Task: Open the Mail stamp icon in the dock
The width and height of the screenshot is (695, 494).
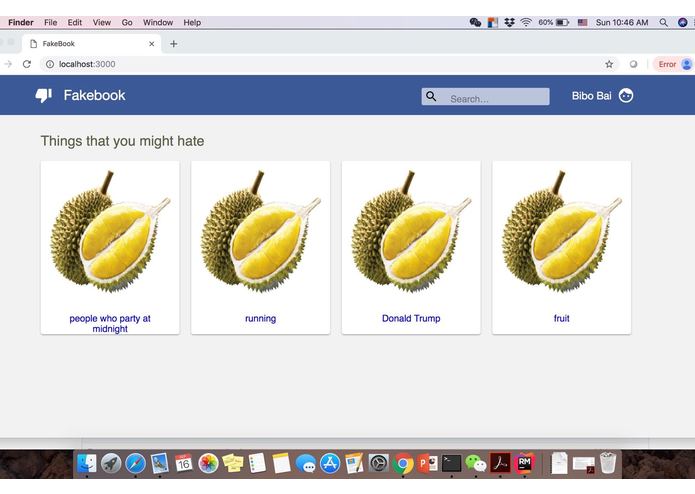Action: [160, 463]
